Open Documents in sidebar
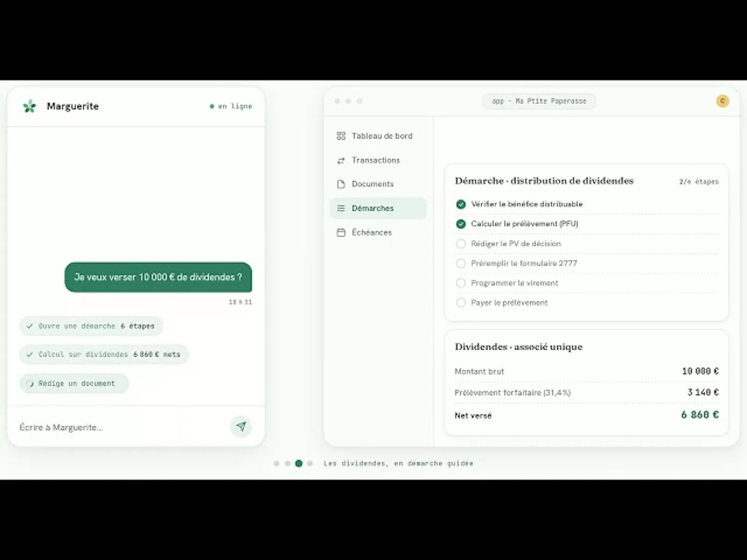 [x=378, y=184]
